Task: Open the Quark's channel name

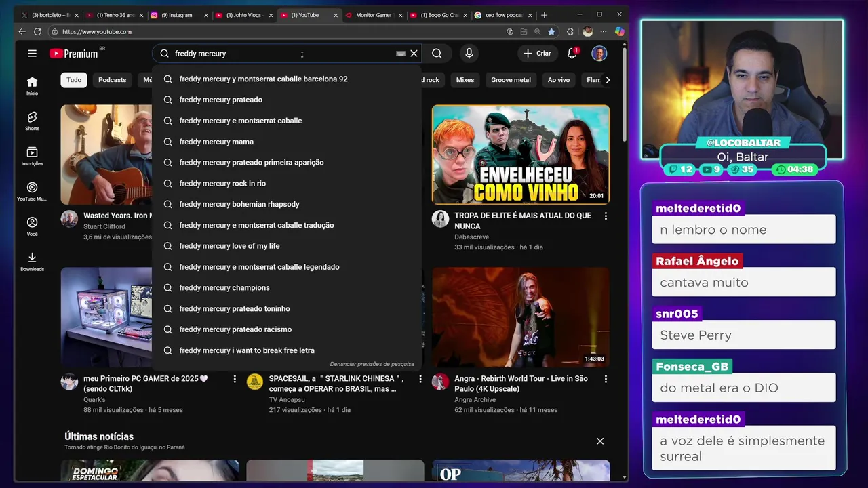Action: click(x=94, y=400)
